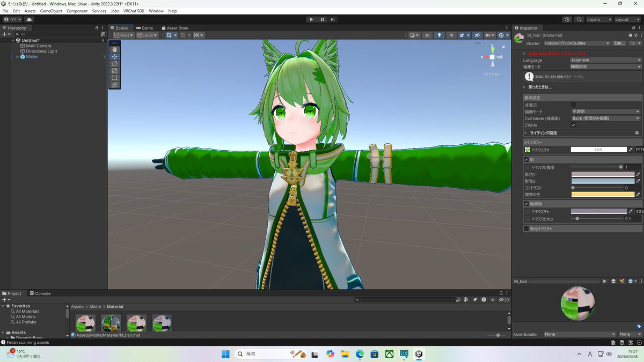
Task: Open the GameObject menu
Action: [x=51, y=11]
